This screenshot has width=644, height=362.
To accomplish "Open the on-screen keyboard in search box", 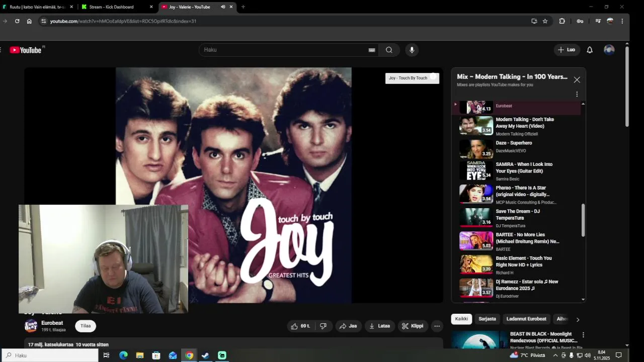I will click(372, 50).
